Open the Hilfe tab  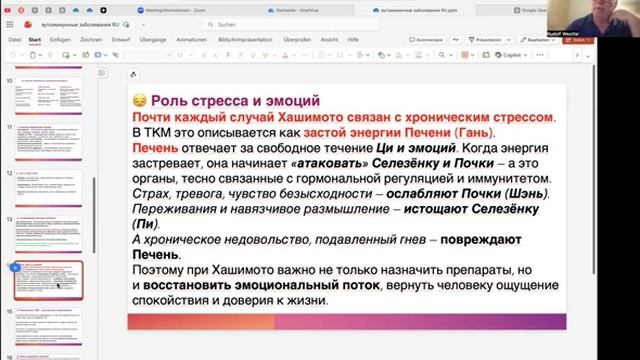click(x=353, y=40)
